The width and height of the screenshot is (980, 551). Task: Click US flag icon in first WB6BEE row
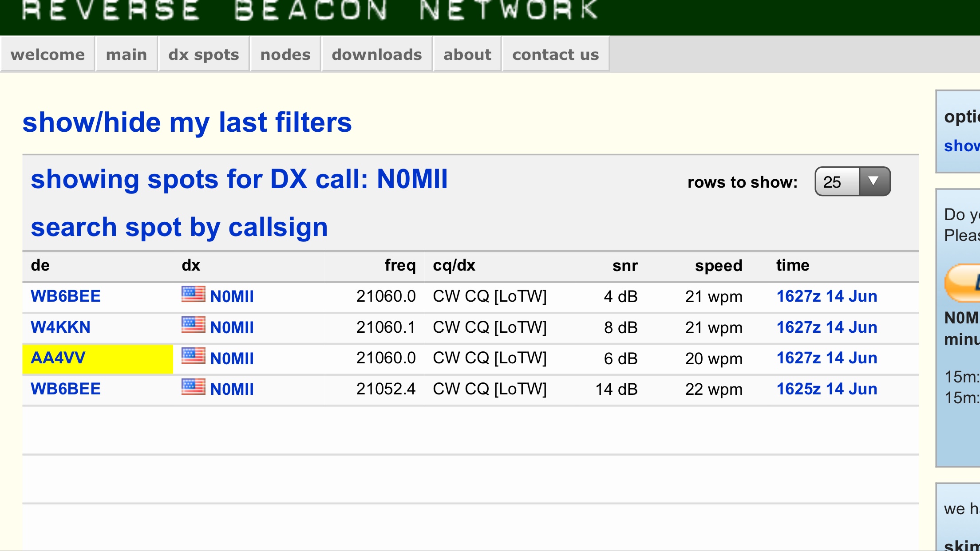(193, 294)
